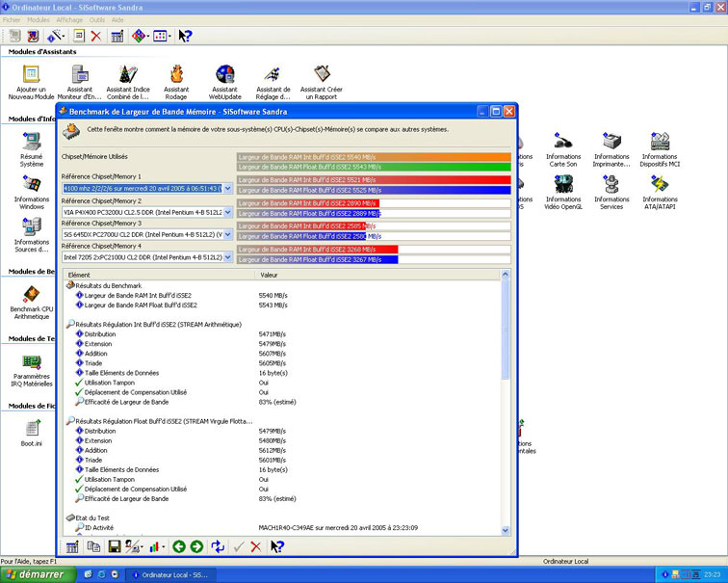Click the options table icon in benchmark toolbar
Image resolution: width=728 pixels, height=583 pixels.
click(x=72, y=546)
